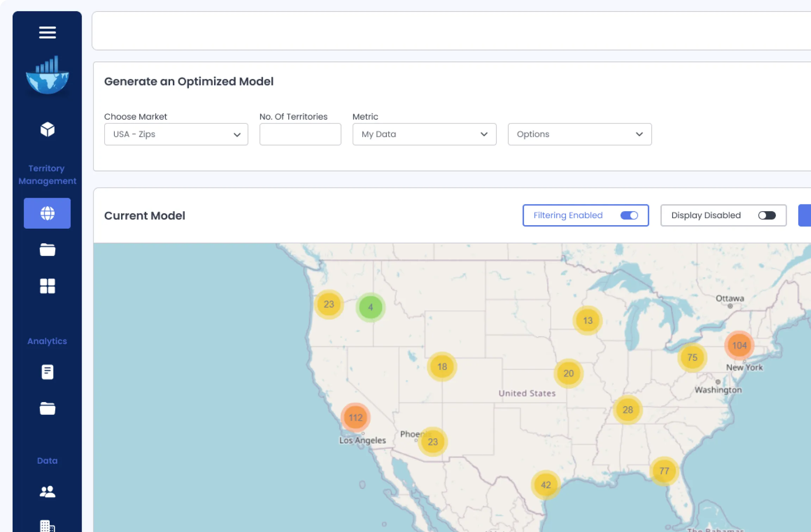Go to the Territory Management section
The height and width of the screenshot is (532, 811).
47,175
